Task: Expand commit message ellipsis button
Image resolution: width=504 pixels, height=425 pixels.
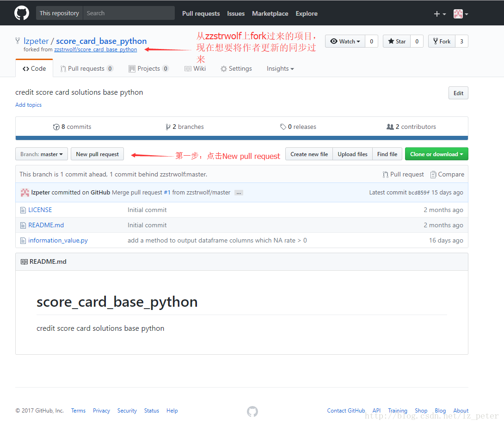Action: 239,193
